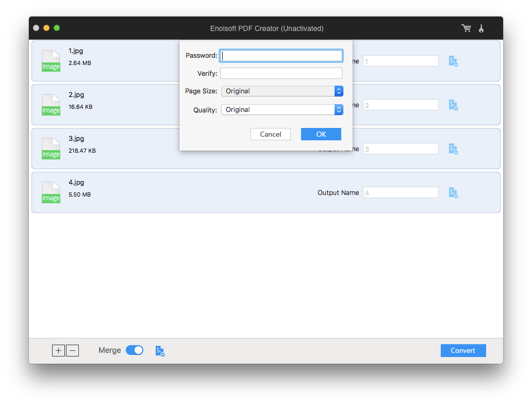Click the 2.jpg image file icon
This screenshot has width=532, height=405.
[51, 105]
